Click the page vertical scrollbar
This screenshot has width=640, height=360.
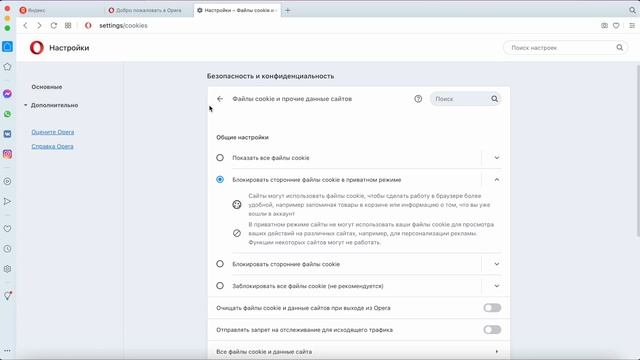[x=638, y=150]
